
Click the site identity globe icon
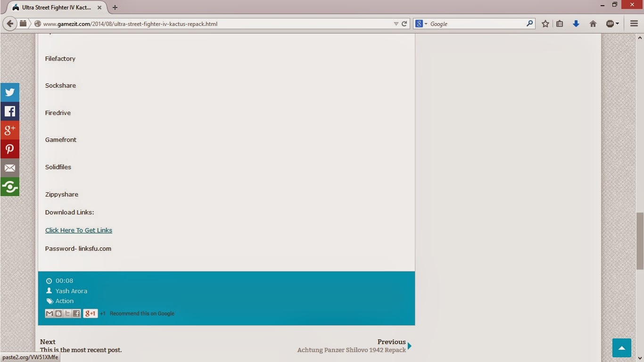coord(38,24)
